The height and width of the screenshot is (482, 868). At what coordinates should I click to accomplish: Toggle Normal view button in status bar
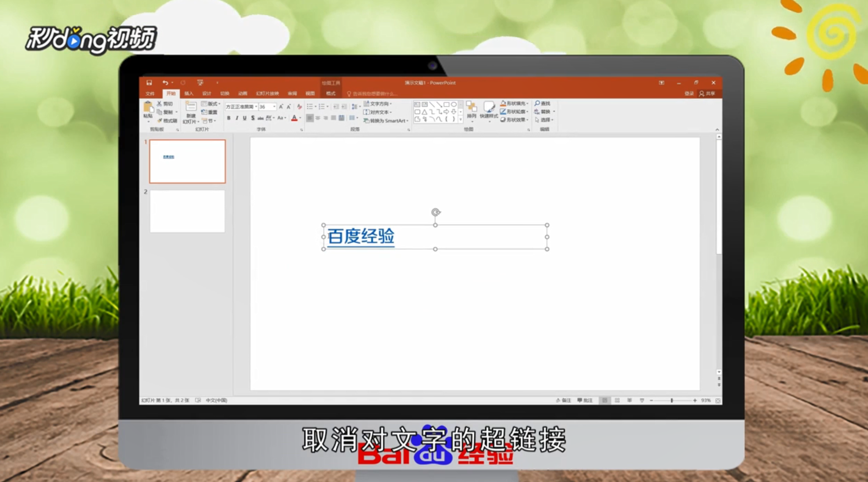pos(605,400)
